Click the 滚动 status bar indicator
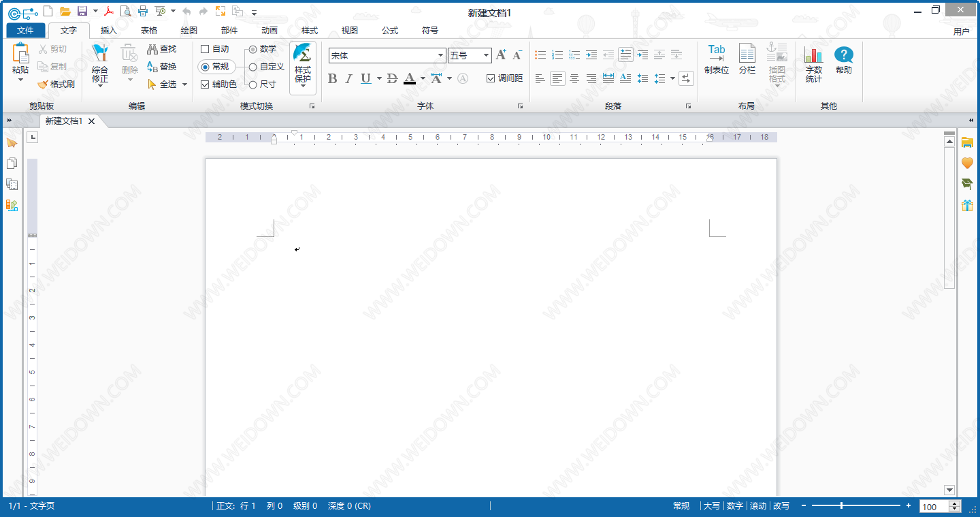 coord(758,506)
